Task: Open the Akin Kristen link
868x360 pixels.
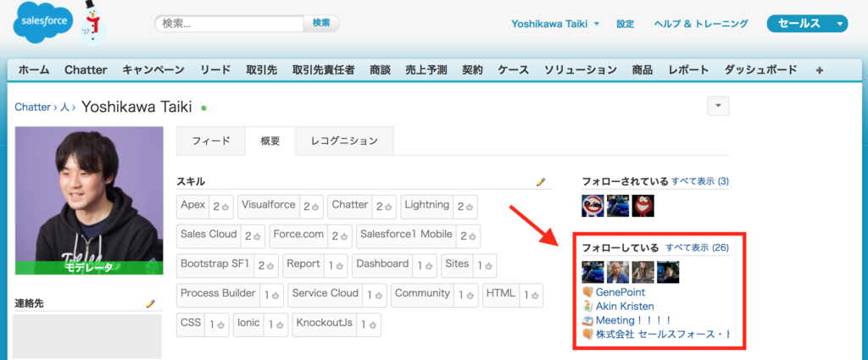Action: (x=625, y=306)
